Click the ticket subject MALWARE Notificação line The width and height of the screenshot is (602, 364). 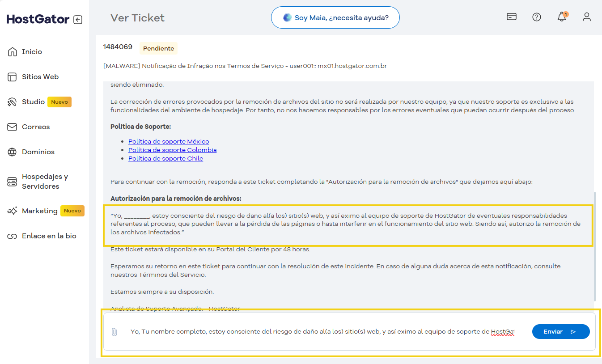245,66
